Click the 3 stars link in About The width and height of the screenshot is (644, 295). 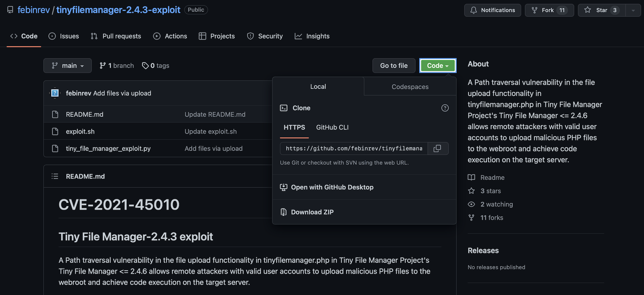[490, 191]
